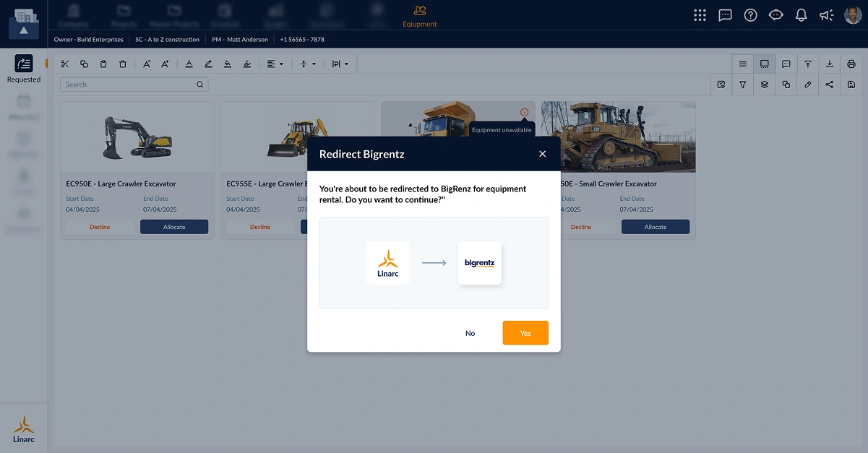Click the save floppy disk icon

tap(851, 85)
